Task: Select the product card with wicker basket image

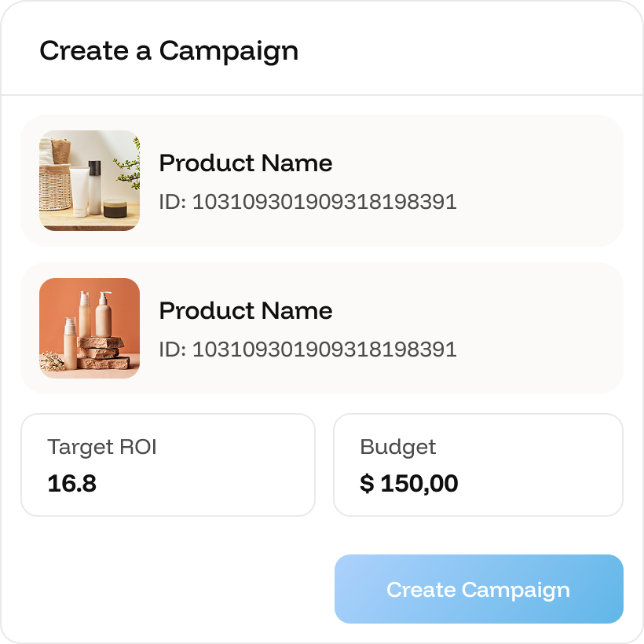Action: coord(322,181)
